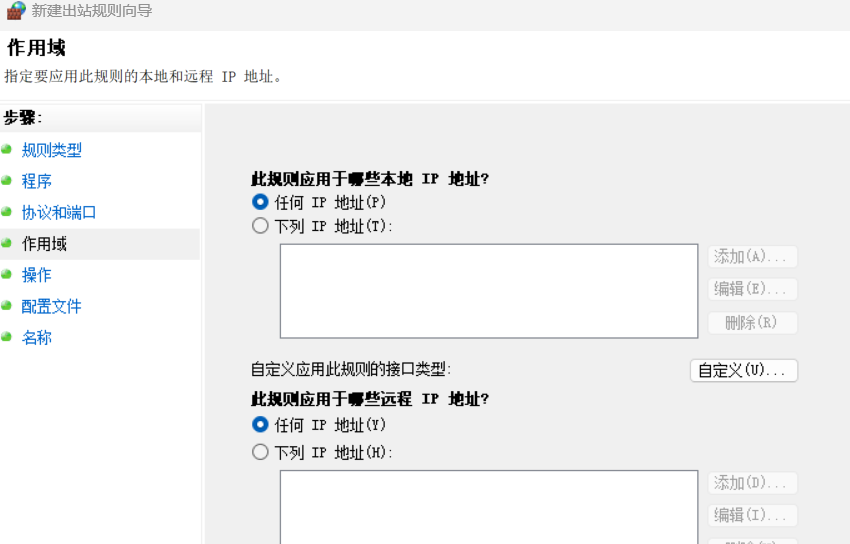Select local 任何 IP 地址(P) radio option
Image resolution: width=850 pixels, height=544 pixels.
click(x=261, y=202)
